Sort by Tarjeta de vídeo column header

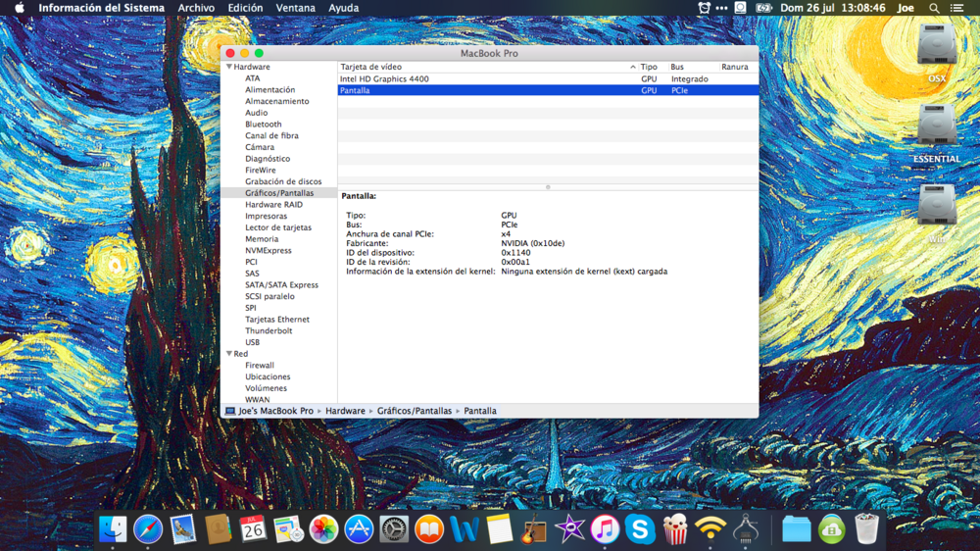[x=370, y=67]
